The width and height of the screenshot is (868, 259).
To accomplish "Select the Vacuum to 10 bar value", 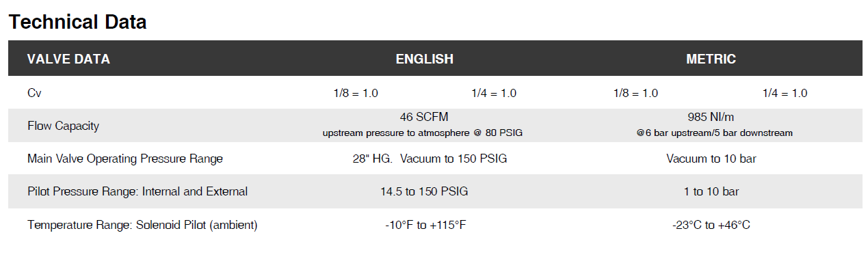I will pyautogui.click(x=711, y=159).
